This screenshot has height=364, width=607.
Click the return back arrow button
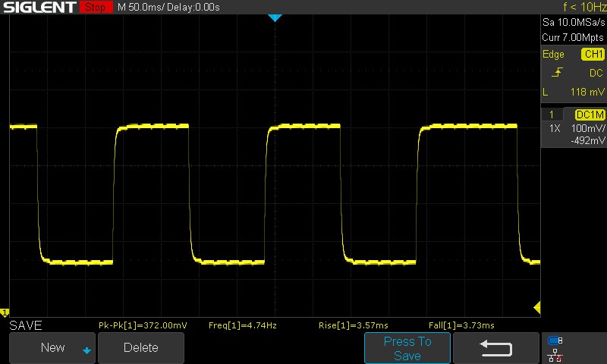496,348
